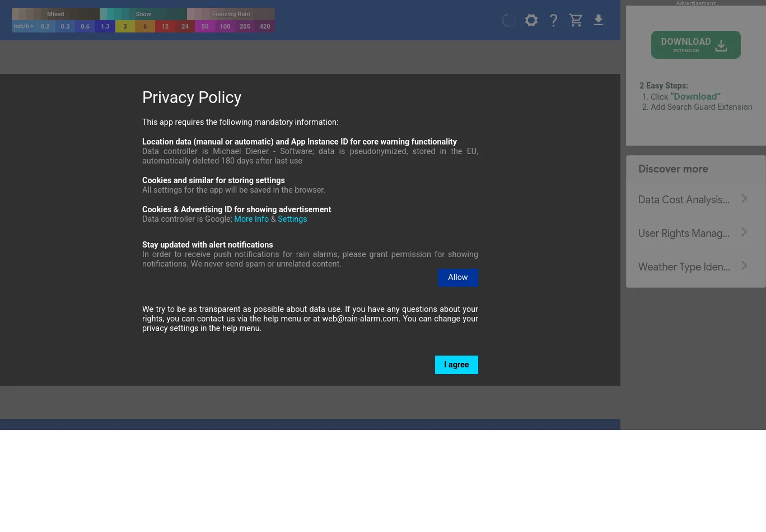Click the loading spinner icon
The width and height of the screenshot is (766, 532).
(x=508, y=21)
